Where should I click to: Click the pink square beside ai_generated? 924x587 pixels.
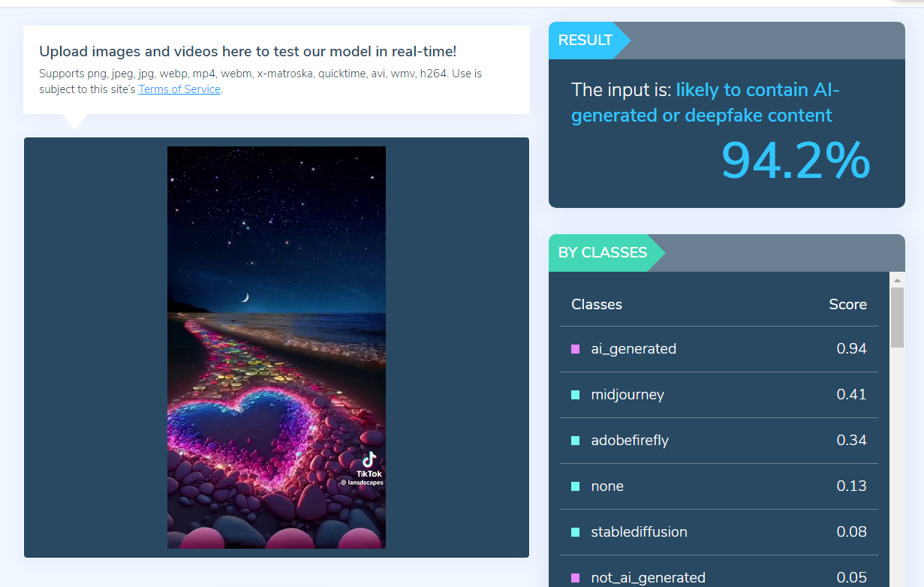(x=576, y=349)
